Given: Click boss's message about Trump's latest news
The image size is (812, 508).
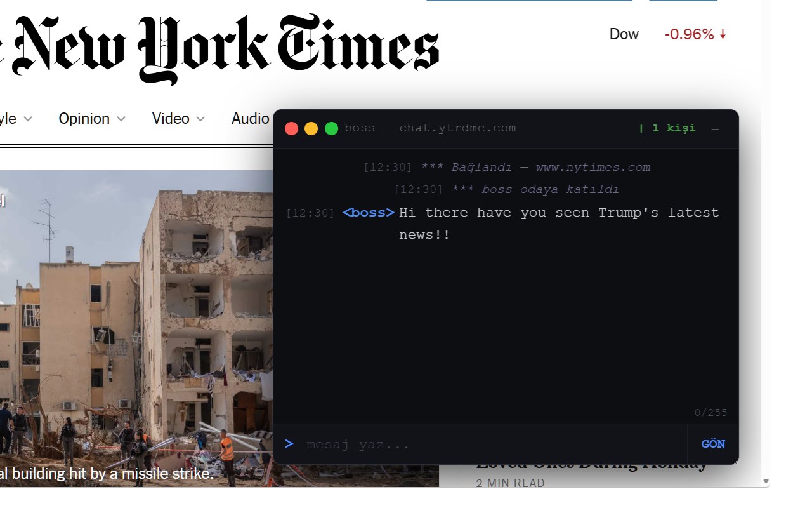Looking at the screenshot, I should coord(559,224).
